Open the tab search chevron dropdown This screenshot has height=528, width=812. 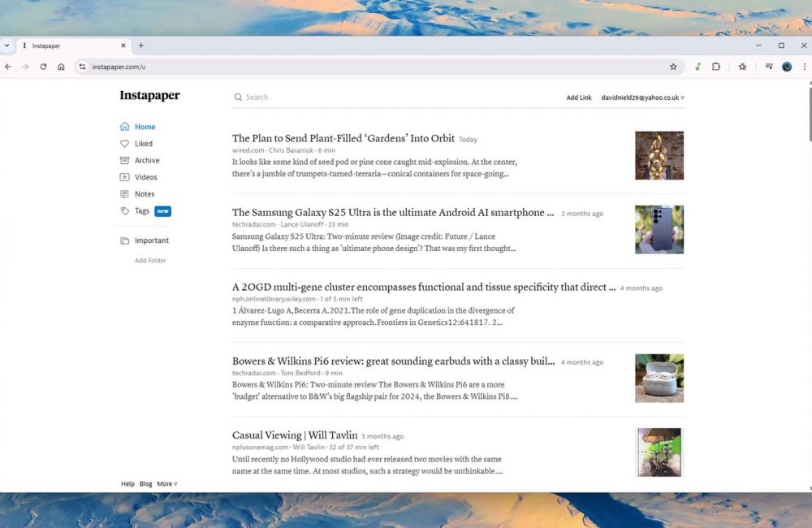pyautogui.click(x=7, y=45)
